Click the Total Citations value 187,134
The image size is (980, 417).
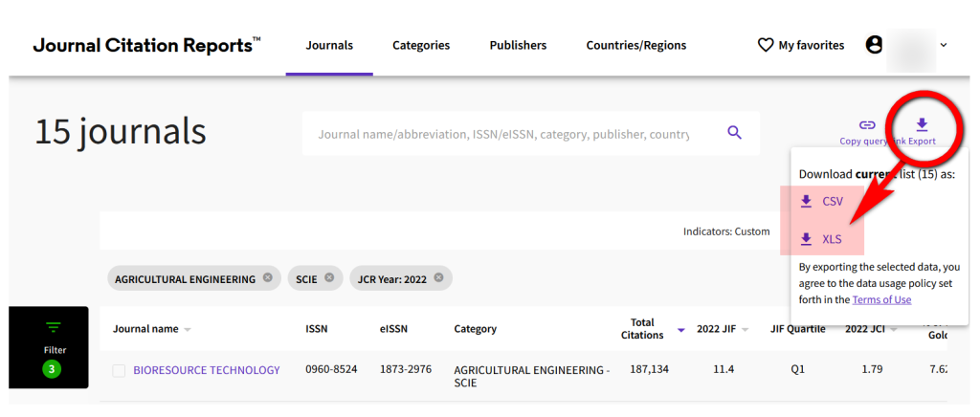(649, 369)
